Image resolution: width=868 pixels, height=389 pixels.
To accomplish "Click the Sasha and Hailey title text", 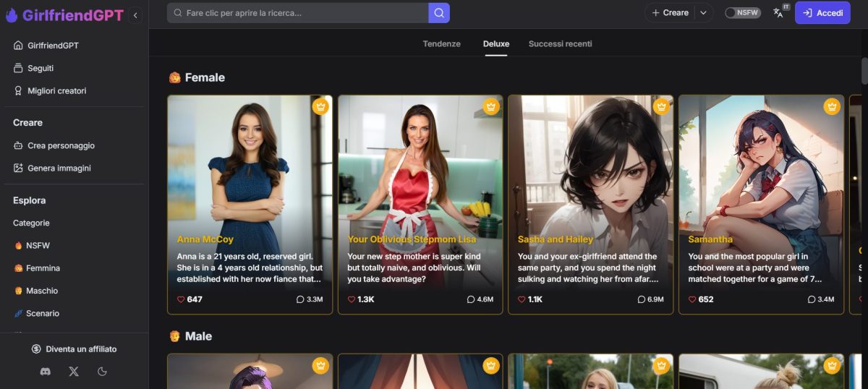I will coord(556,239).
